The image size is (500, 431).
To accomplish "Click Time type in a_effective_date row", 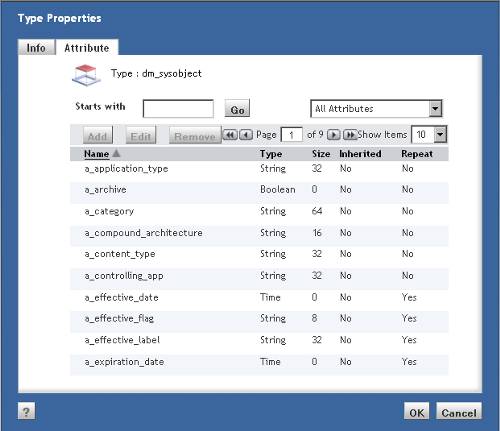I will [270, 297].
